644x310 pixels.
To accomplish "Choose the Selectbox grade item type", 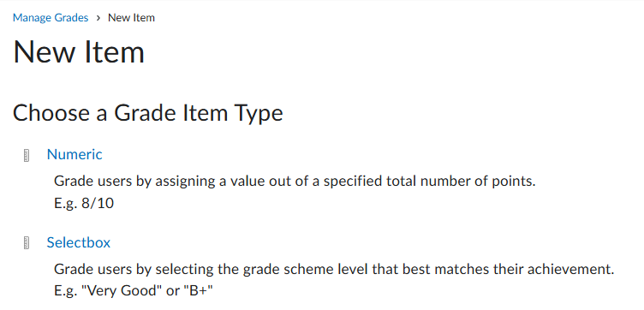I will (79, 242).
